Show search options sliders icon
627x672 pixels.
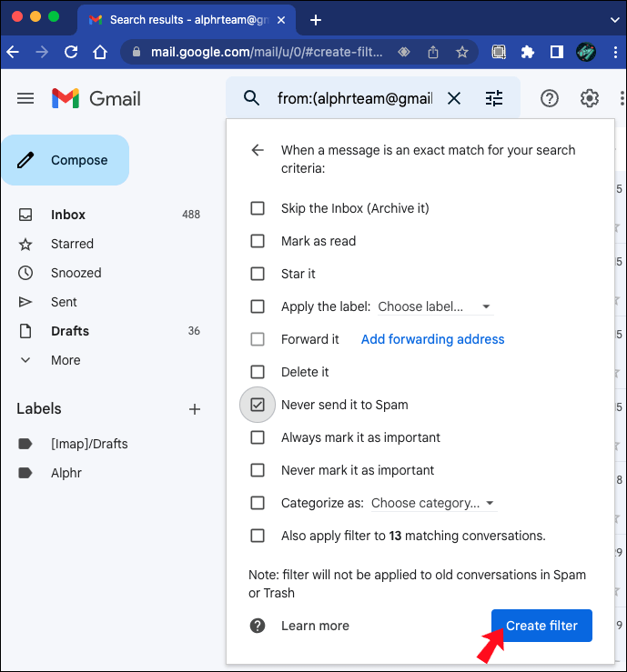(x=494, y=98)
